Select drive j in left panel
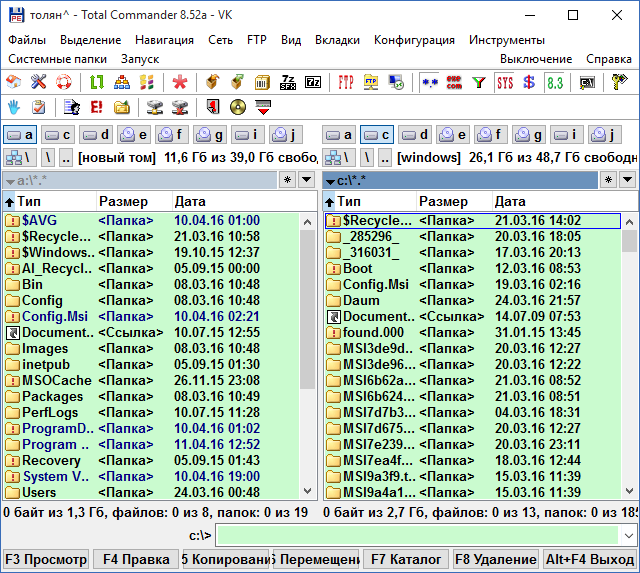This screenshot has height=573, width=640. click(x=286, y=135)
